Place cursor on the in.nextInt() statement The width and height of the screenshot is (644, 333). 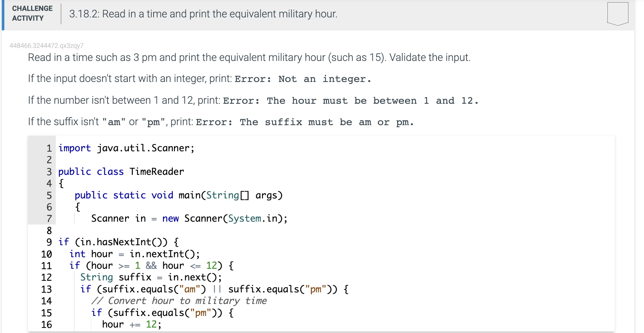click(164, 254)
